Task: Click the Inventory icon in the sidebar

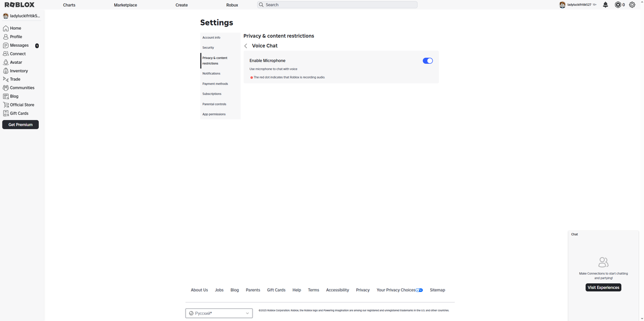Action: pos(6,71)
